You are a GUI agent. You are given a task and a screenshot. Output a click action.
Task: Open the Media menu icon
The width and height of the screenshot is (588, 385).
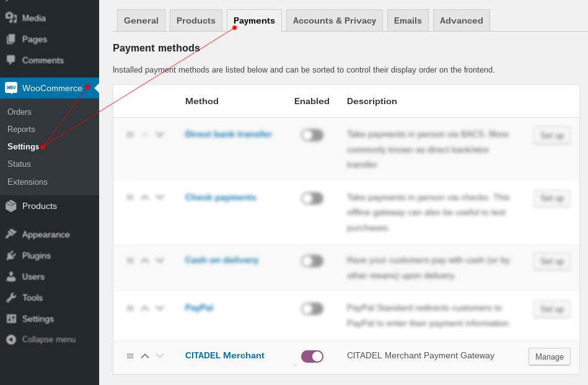pos(11,17)
